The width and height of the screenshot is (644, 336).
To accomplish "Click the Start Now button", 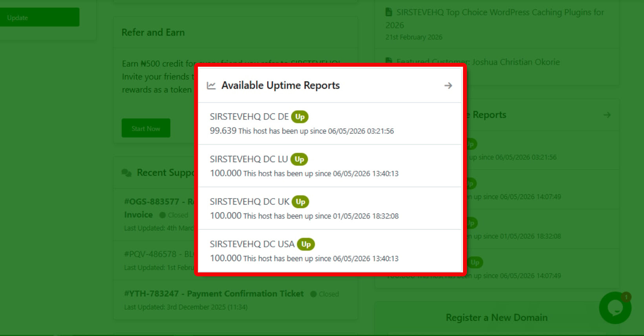I will [146, 128].
